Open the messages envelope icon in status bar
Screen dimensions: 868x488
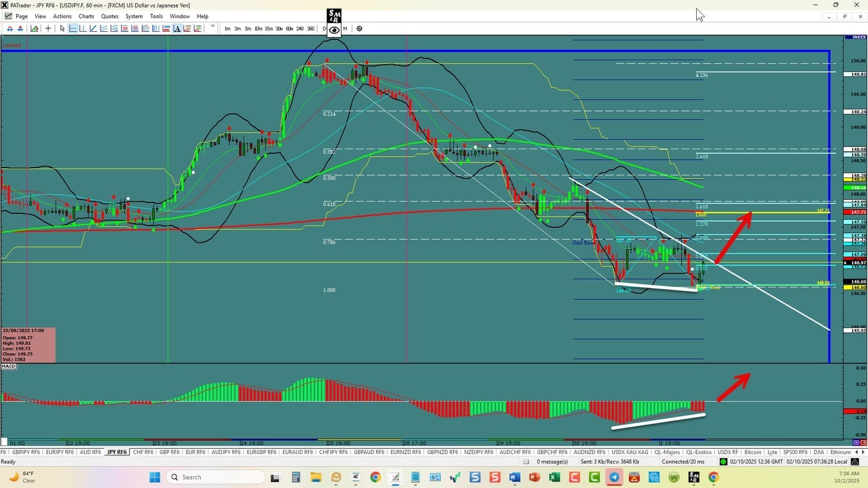[x=526, y=461]
